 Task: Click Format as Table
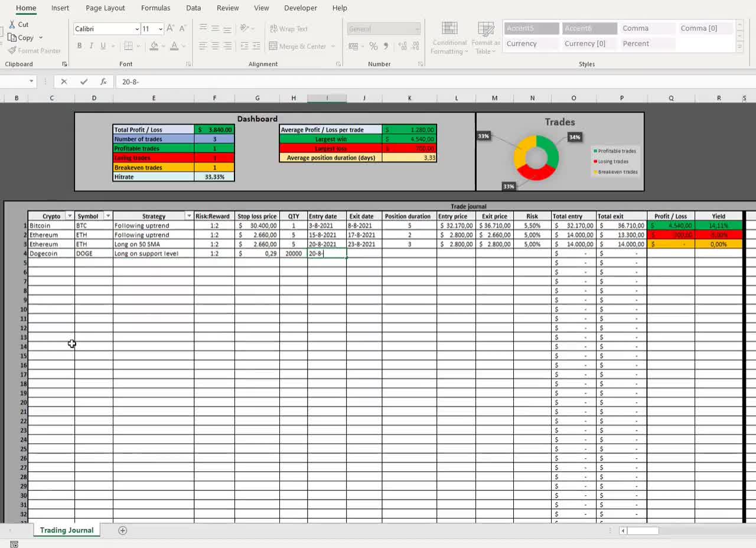click(x=485, y=37)
